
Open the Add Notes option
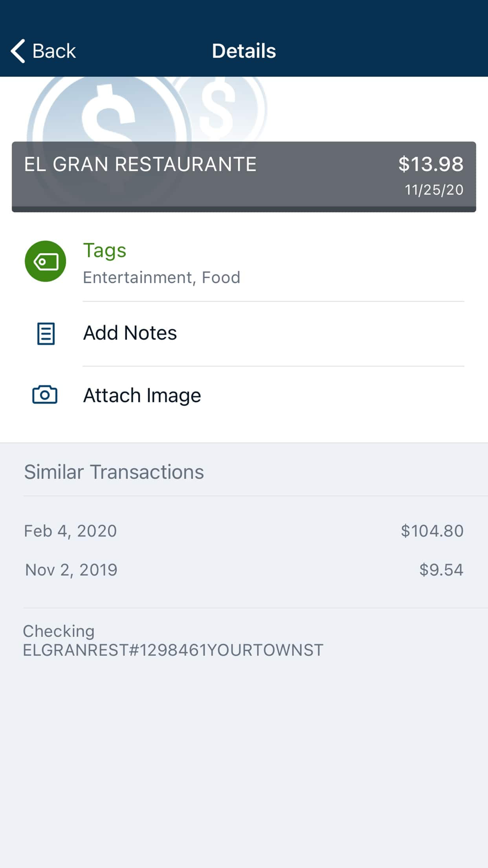130,333
